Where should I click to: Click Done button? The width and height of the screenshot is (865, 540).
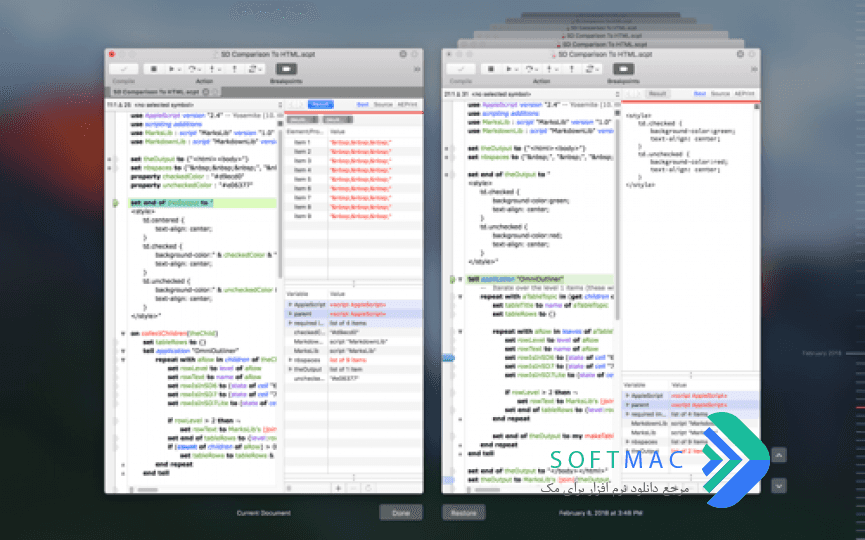[401, 512]
